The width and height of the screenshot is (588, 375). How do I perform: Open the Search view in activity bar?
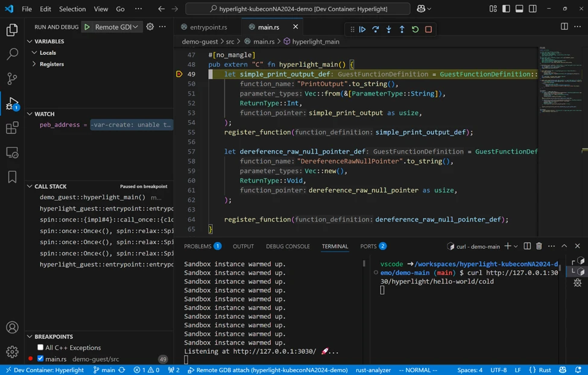[x=12, y=54]
